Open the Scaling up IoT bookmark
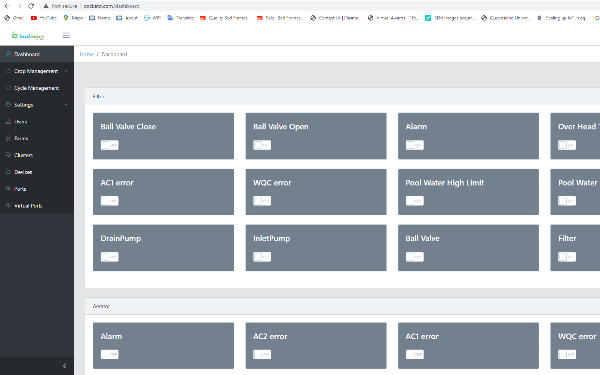Screen dimensions: 600x375 tap(562, 18)
